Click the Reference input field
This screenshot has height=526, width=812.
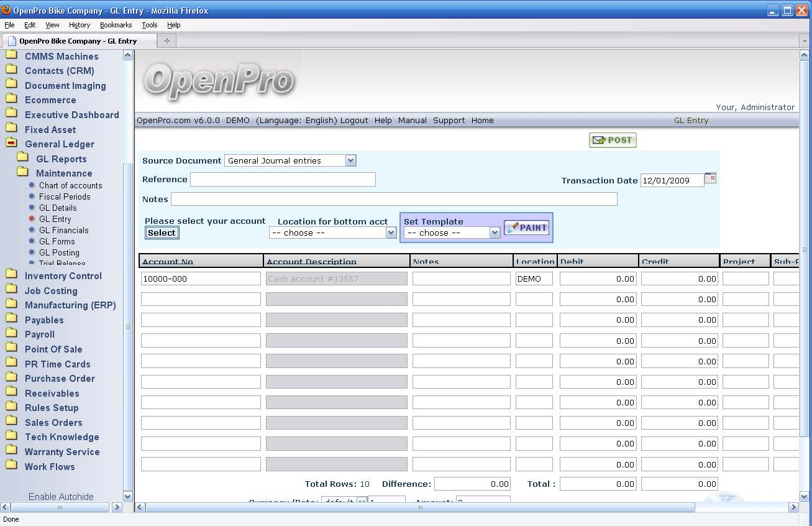283,180
